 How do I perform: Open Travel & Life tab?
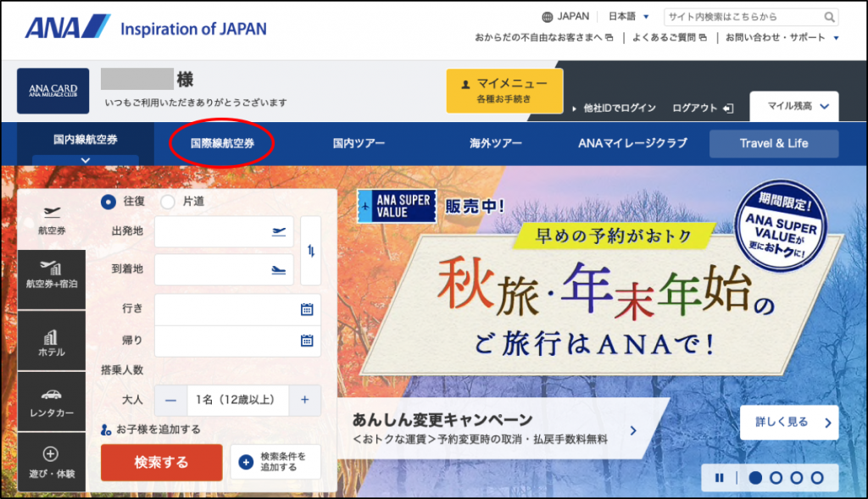(x=774, y=144)
